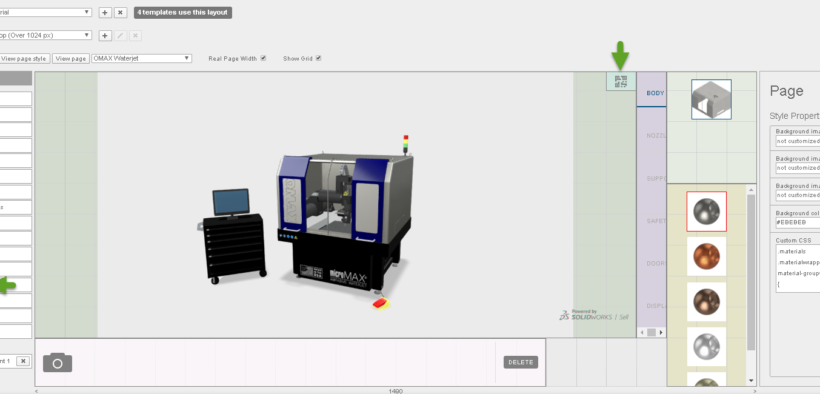Click the delete layout X button beside the top dropdown
820x394 pixels.
tap(120, 13)
